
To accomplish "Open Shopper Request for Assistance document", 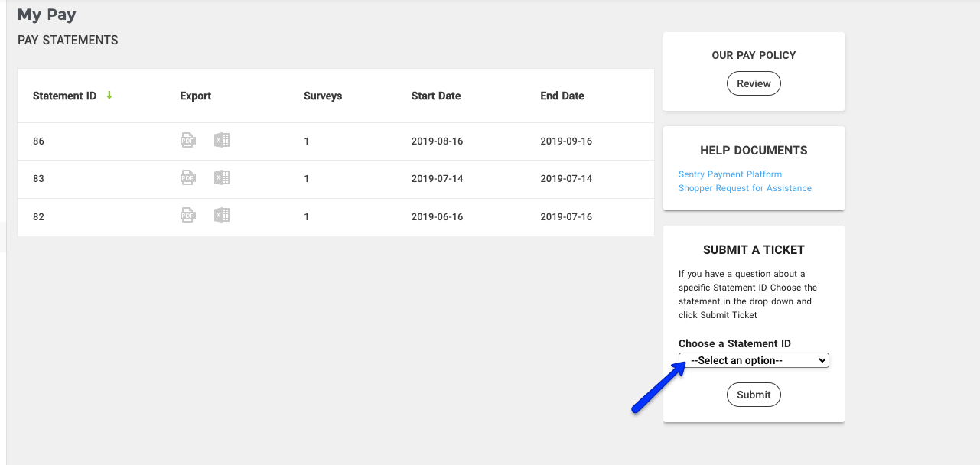I will click(744, 188).
